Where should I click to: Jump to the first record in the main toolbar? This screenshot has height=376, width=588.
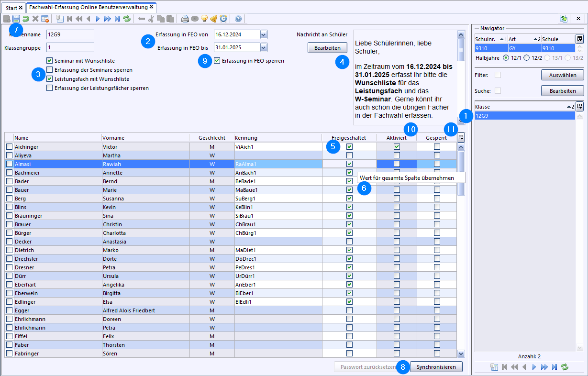click(70, 19)
